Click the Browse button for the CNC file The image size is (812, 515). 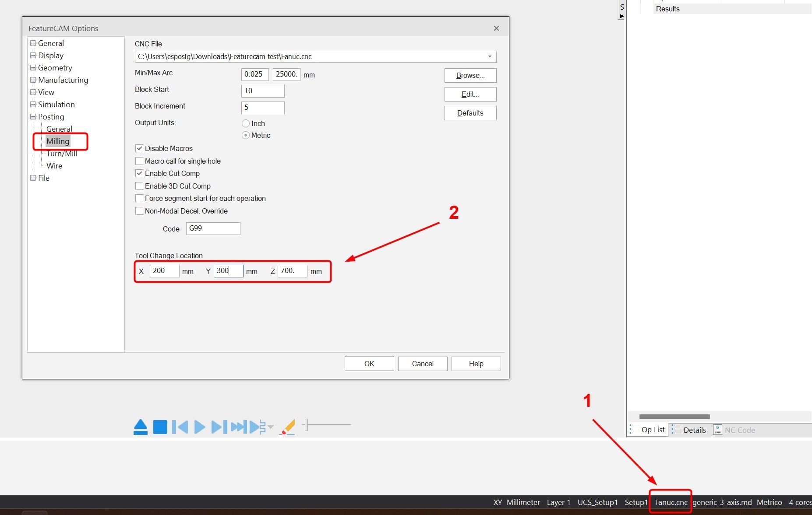tap(470, 75)
